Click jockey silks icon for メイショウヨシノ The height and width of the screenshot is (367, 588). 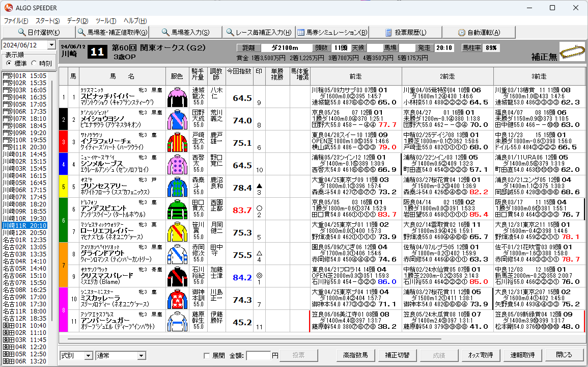point(177,120)
